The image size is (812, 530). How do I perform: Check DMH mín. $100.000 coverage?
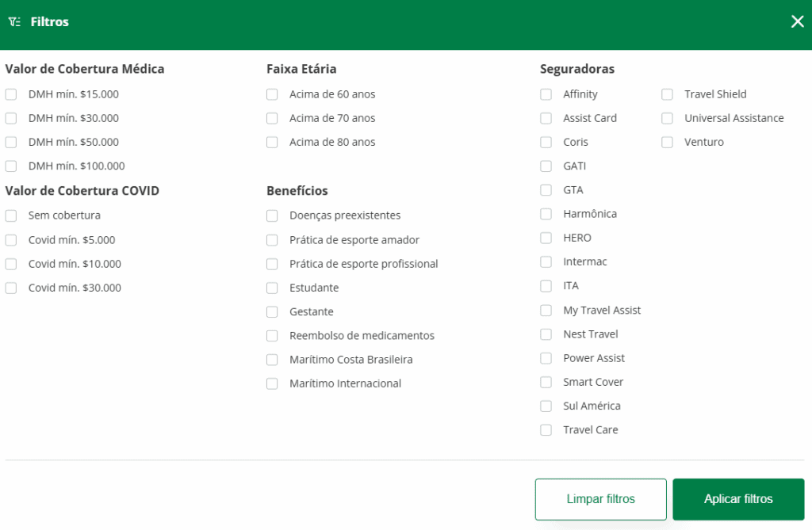tap(11, 166)
